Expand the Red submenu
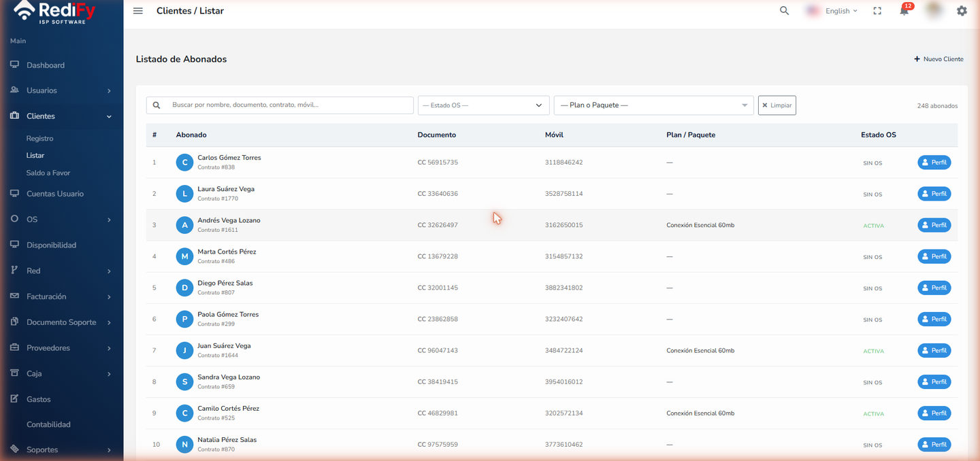The width and height of the screenshot is (980, 461). [x=109, y=271]
